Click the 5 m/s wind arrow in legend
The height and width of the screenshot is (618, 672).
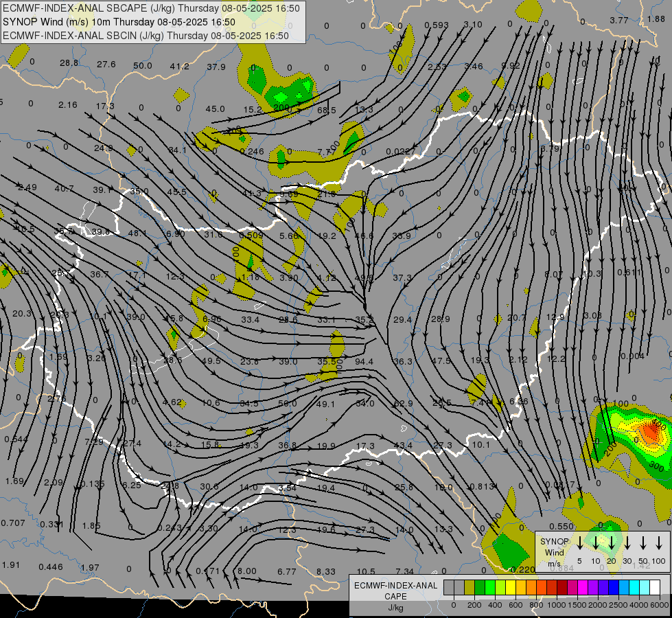coord(579,543)
